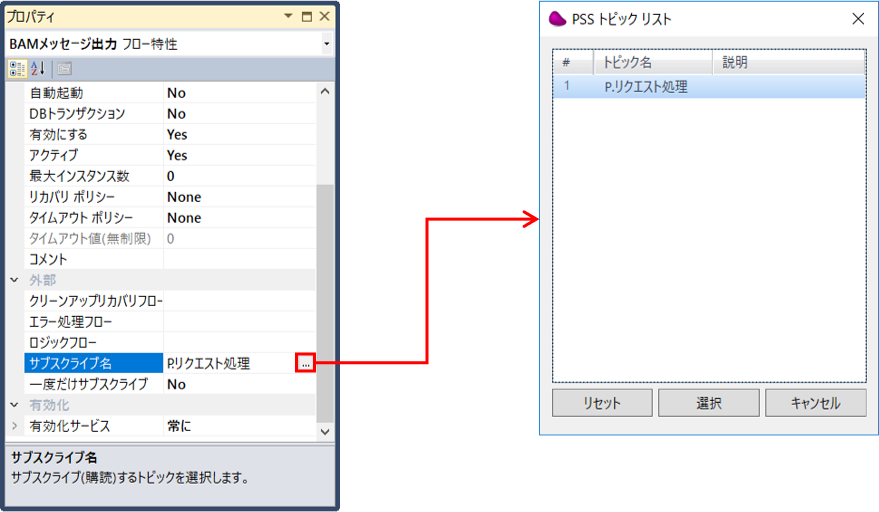The image size is (879, 512).
Task: Collapse the 外部 category
Action: [15, 280]
